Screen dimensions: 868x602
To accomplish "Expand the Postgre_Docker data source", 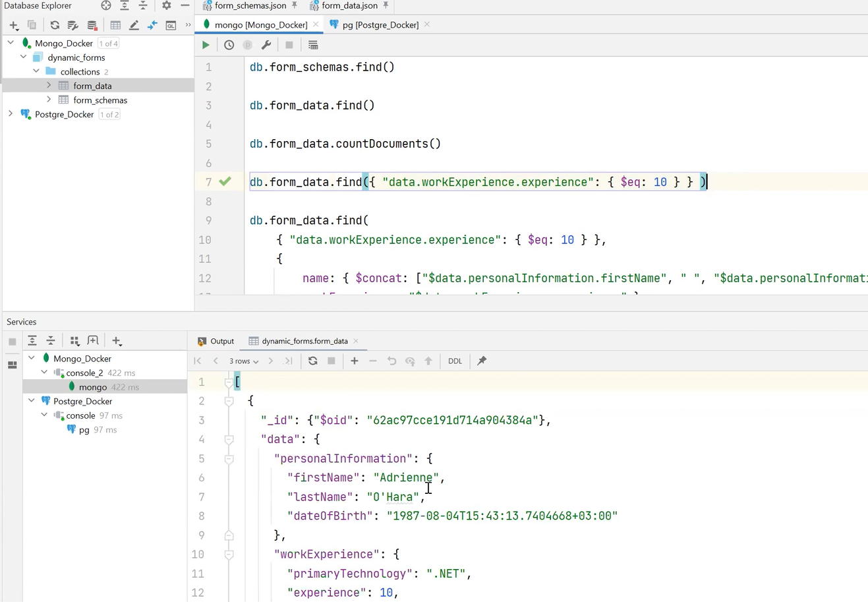I will pyautogui.click(x=11, y=114).
